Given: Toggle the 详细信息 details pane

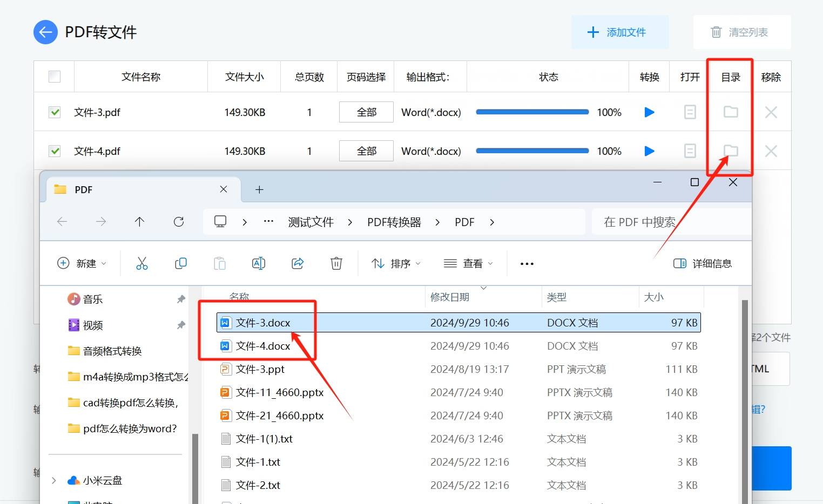Looking at the screenshot, I should click(703, 263).
